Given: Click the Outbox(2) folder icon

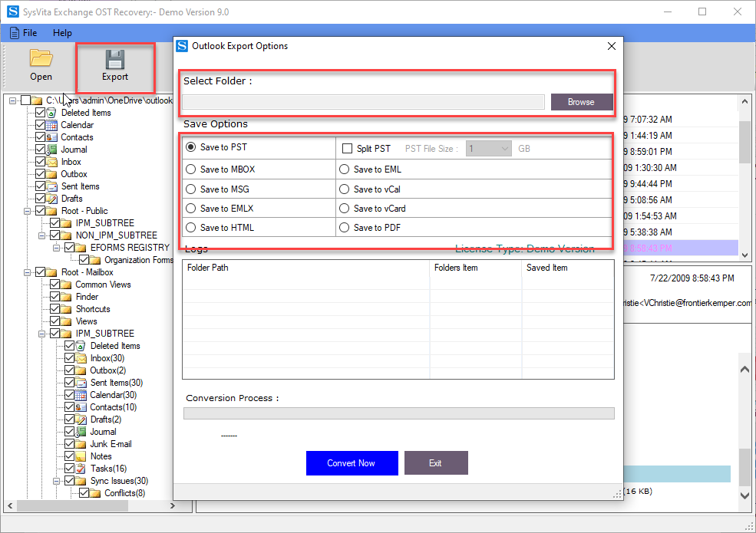Looking at the screenshot, I should [x=81, y=370].
